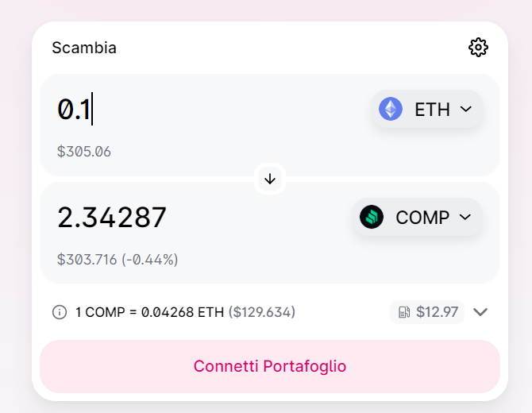The height and width of the screenshot is (413, 532).
Task: Click the $305.06 fiat value
Action: click(x=83, y=151)
